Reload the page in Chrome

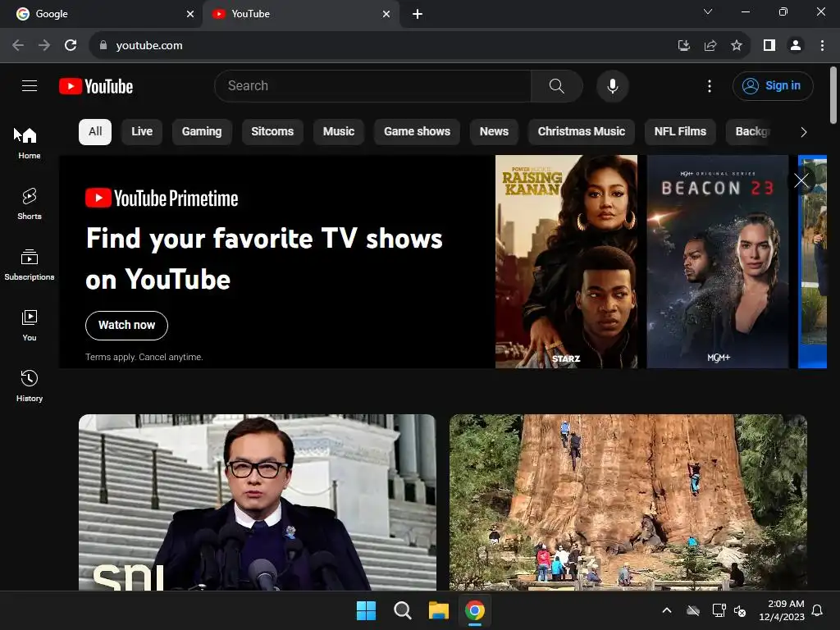point(71,45)
